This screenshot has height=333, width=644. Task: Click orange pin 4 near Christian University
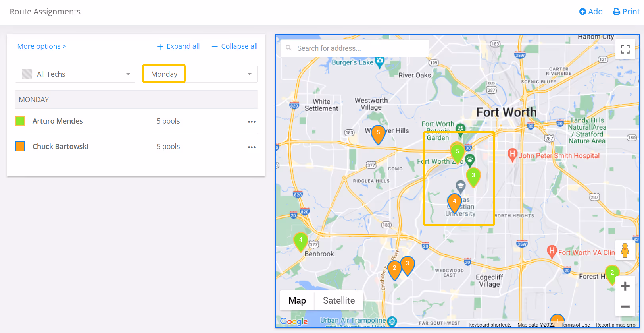click(455, 203)
